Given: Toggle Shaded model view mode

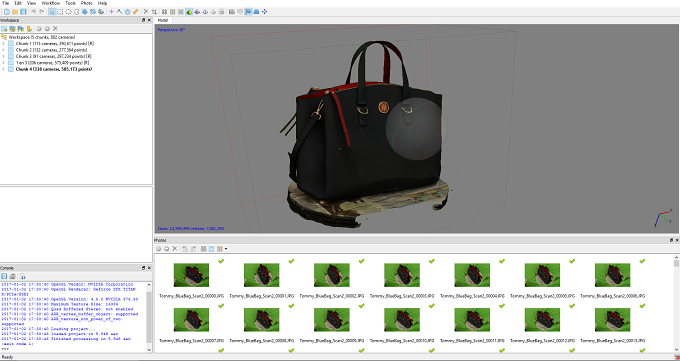Looking at the screenshot, I should pyautogui.click(x=189, y=12).
